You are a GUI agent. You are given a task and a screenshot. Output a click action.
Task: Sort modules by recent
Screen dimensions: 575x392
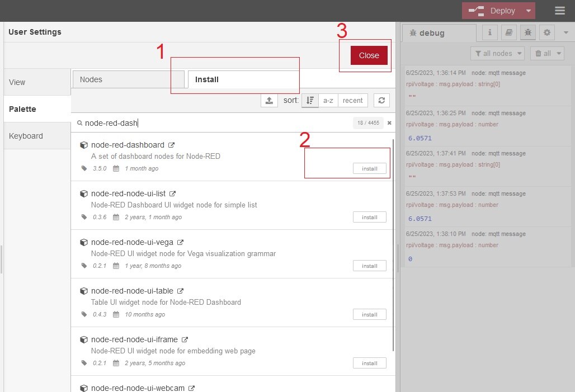pos(352,101)
